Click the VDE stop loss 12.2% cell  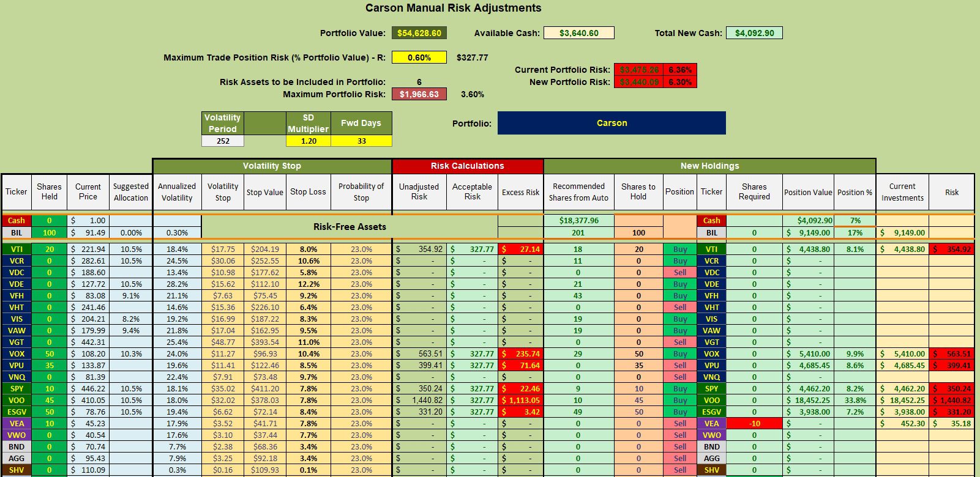tap(309, 284)
